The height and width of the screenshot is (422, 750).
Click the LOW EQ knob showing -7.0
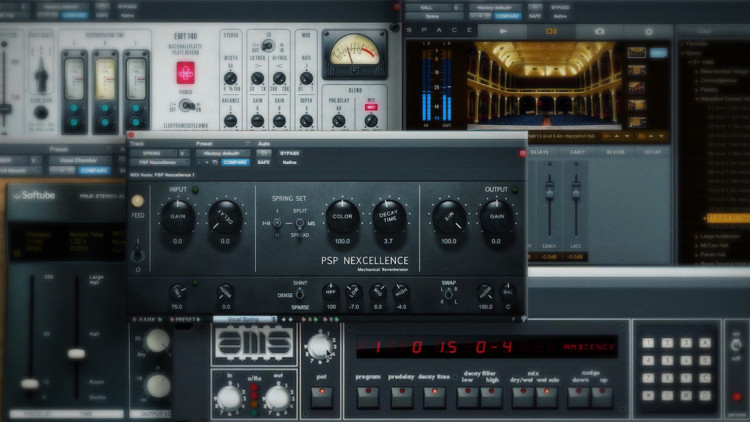(353, 291)
